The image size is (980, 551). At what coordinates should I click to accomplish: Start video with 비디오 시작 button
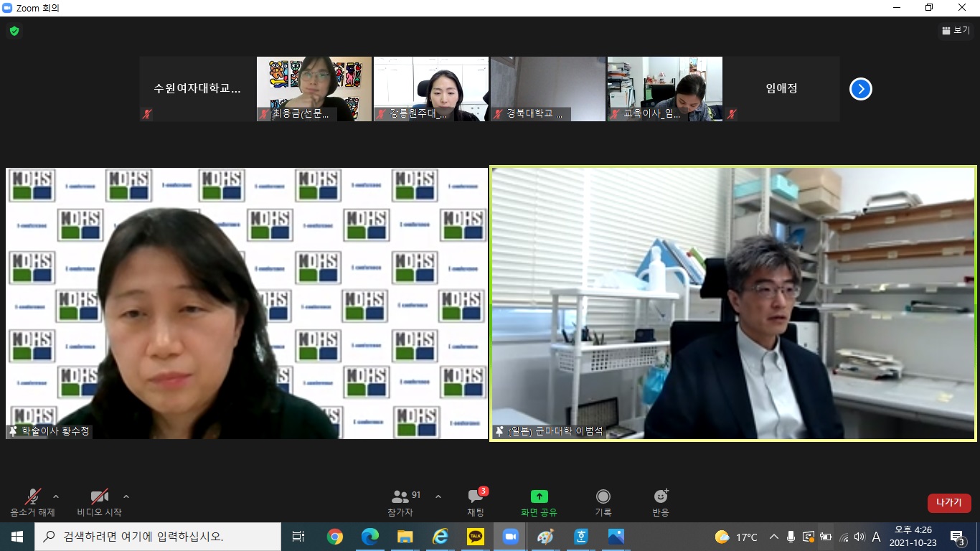click(x=99, y=503)
